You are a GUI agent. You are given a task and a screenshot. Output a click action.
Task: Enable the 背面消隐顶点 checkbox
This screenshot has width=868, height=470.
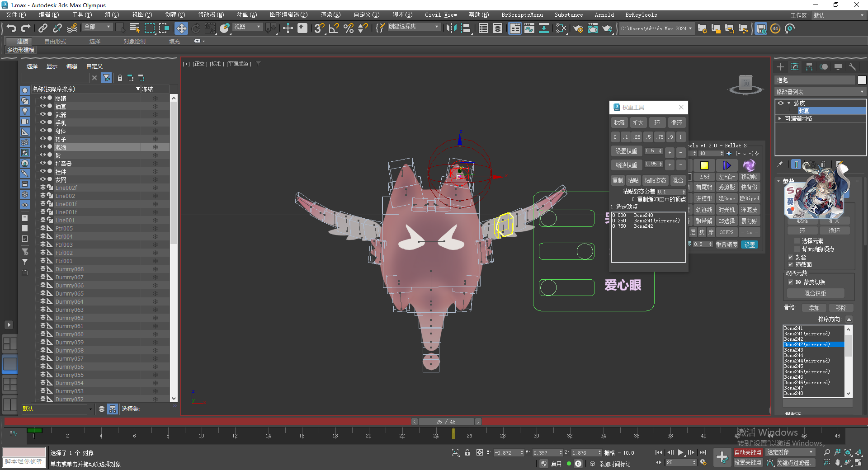pos(797,249)
